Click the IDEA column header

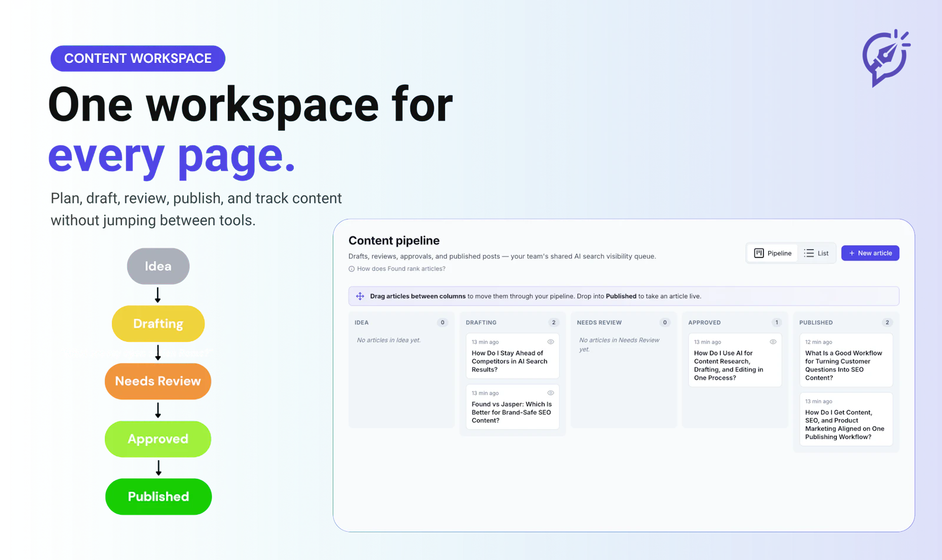(x=361, y=322)
